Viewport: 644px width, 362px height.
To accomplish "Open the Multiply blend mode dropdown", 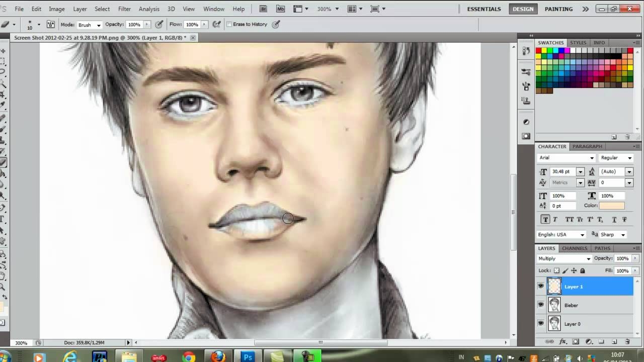I will click(x=564, y=258).
